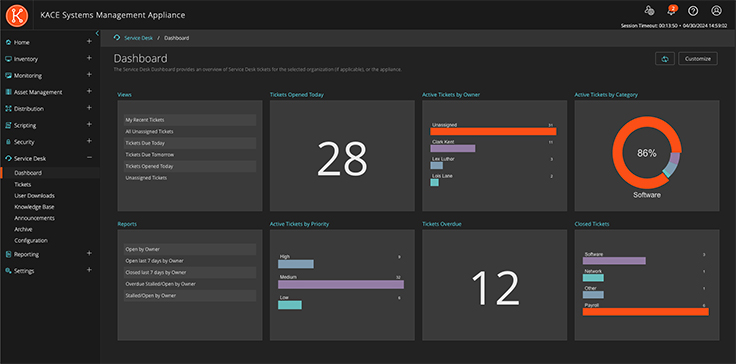Screen dimensions: 736x364
Task: Click the 28 Tickets Opened Today number
Action: 342,159
